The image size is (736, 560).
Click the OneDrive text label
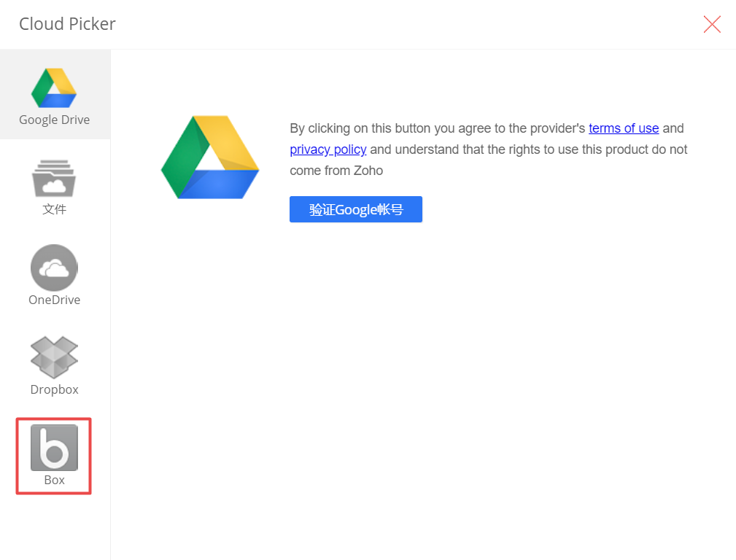55,300
